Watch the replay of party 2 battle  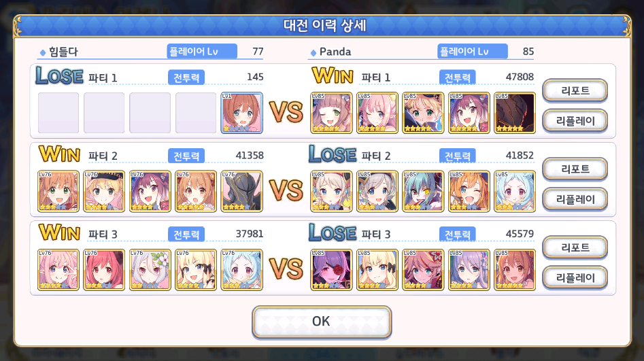coord(575,199)
